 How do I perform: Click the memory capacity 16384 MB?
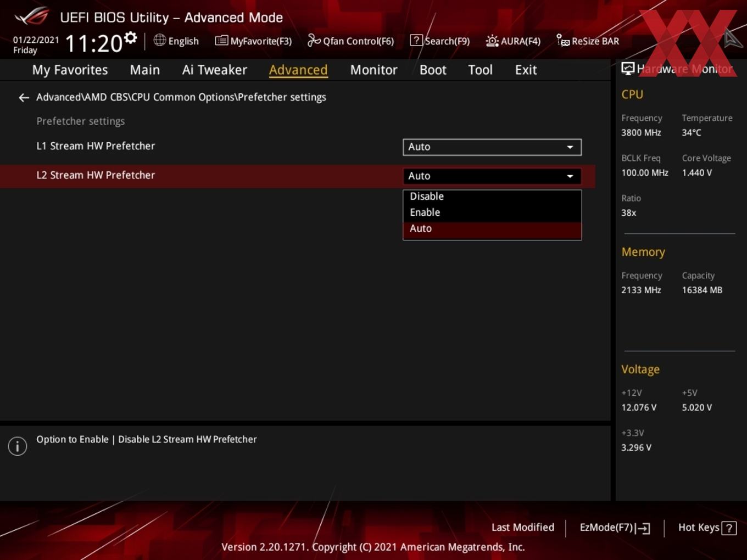point(702,290)
